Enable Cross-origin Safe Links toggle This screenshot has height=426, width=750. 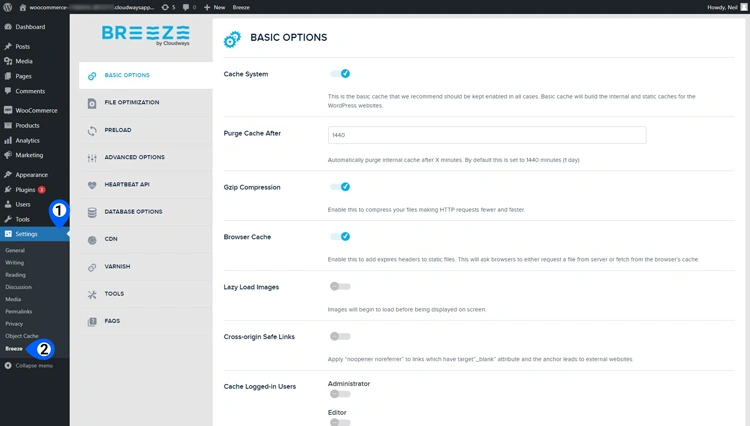point(340,336)
